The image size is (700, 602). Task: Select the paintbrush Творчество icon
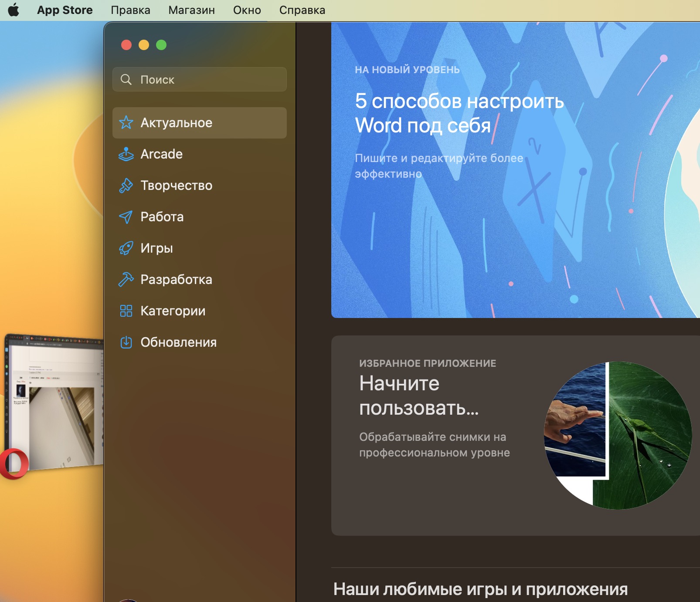126,185
